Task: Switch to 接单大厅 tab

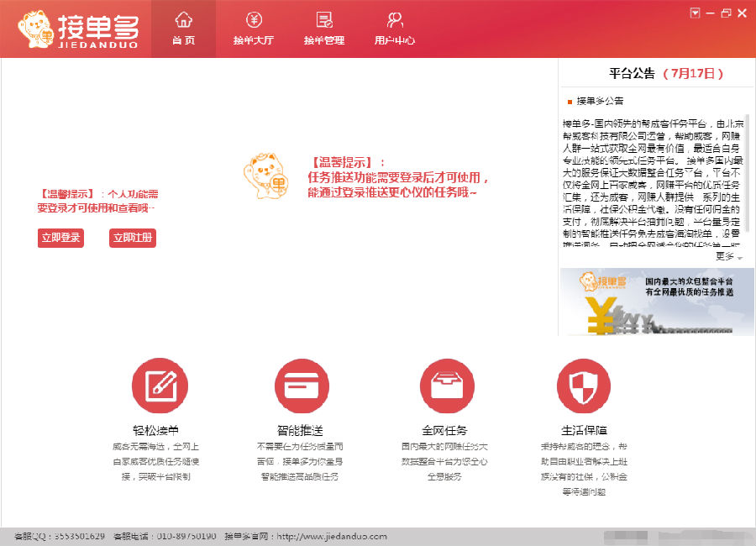Action: click(x=253, y=29)
